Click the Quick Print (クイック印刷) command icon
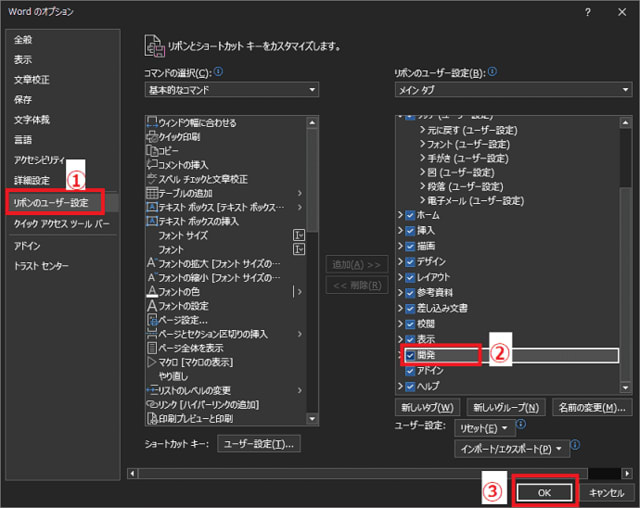640x508 pixels. click(152, 136)
